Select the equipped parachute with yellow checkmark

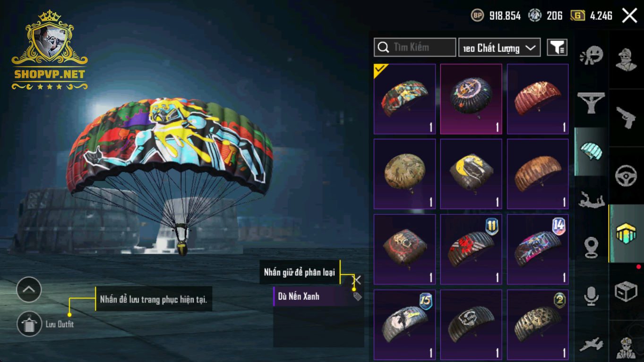point(404,99)
